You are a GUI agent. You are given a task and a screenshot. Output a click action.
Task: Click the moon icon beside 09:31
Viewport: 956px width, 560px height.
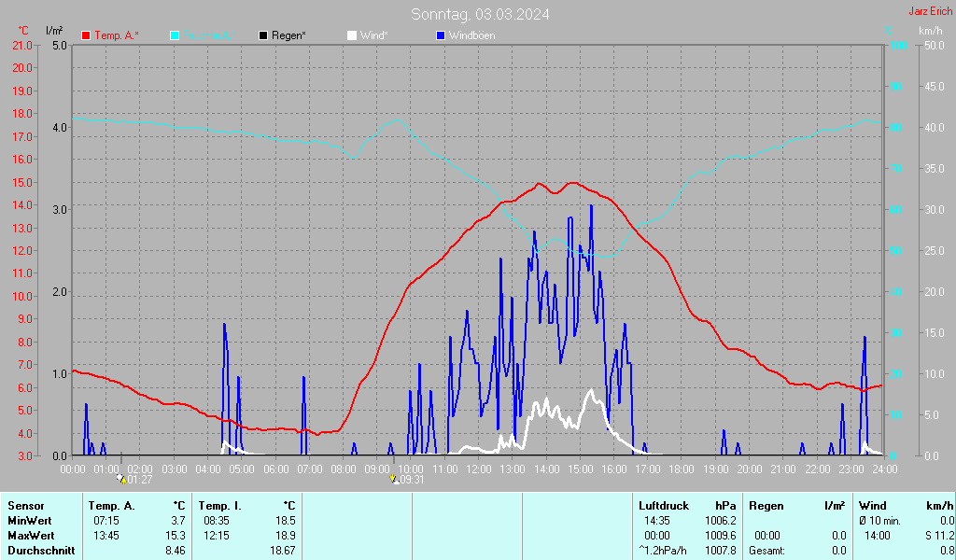(x=394, y=480)
